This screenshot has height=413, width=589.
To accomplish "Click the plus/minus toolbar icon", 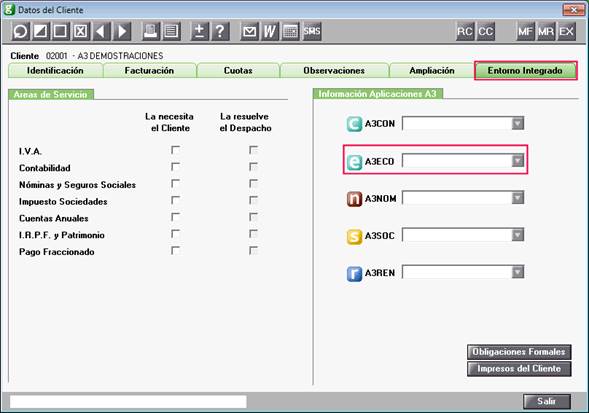I will (200, 31).
